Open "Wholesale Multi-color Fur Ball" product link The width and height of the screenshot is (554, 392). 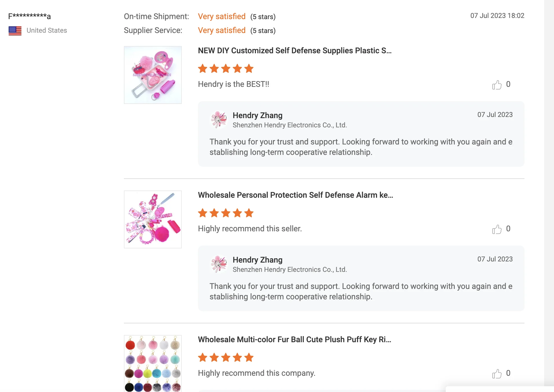[294, 340]
